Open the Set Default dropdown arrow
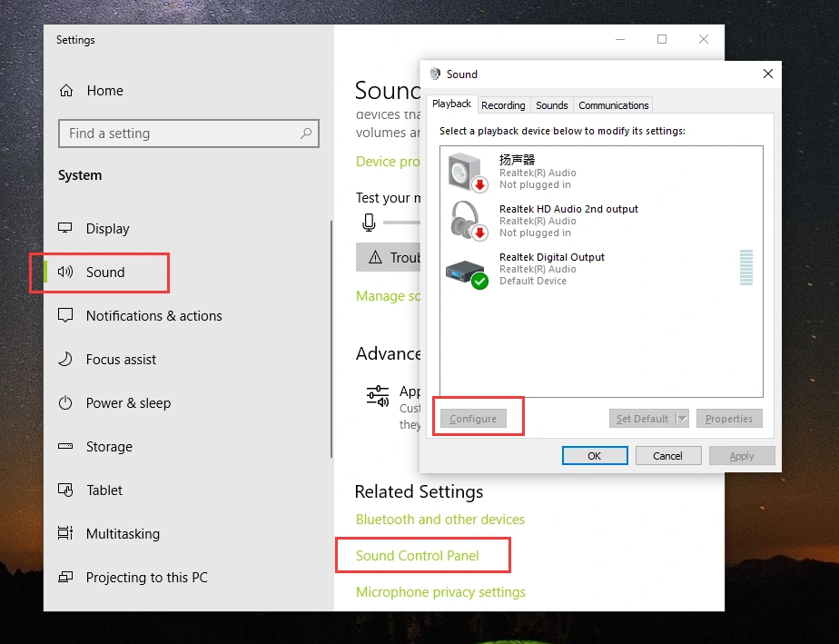Screen dimensions: 839x644 click(x=682, y=419)
